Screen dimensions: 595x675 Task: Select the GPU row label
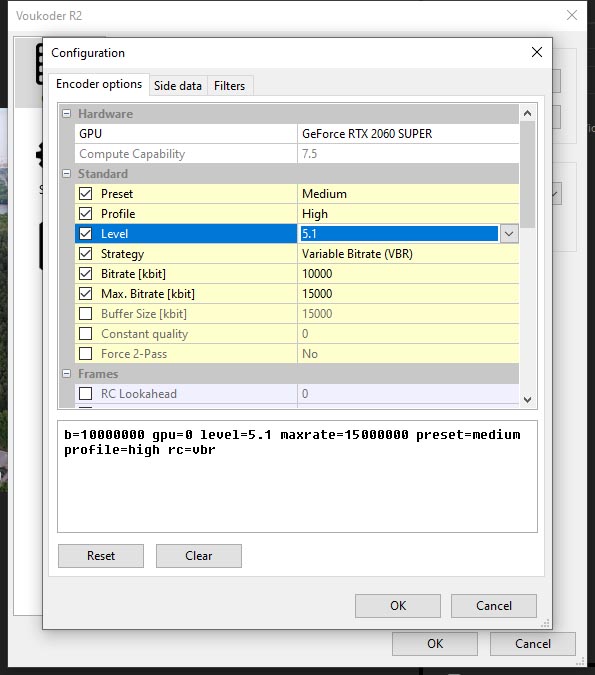[90, 133]
